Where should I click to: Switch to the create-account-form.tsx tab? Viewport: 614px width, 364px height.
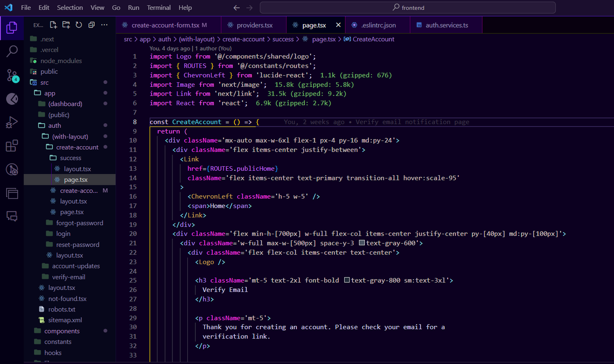click(168, 25)
